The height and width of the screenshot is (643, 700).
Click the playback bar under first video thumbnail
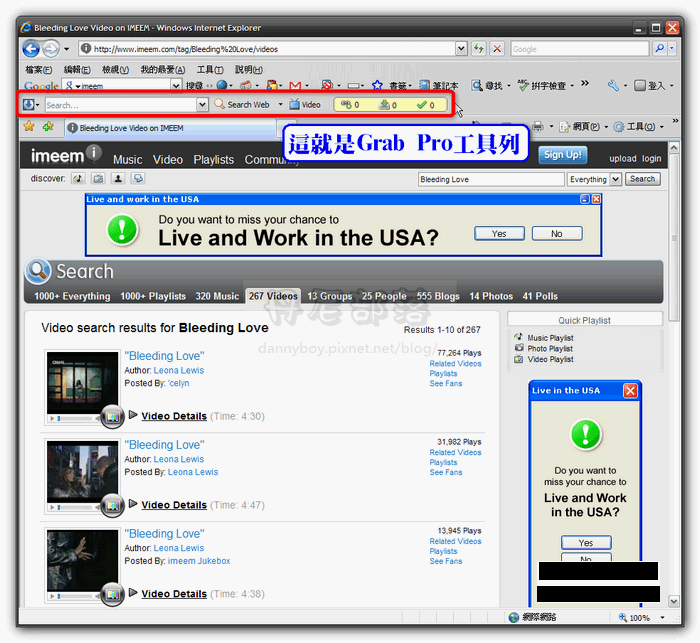[x=75, y=418]
